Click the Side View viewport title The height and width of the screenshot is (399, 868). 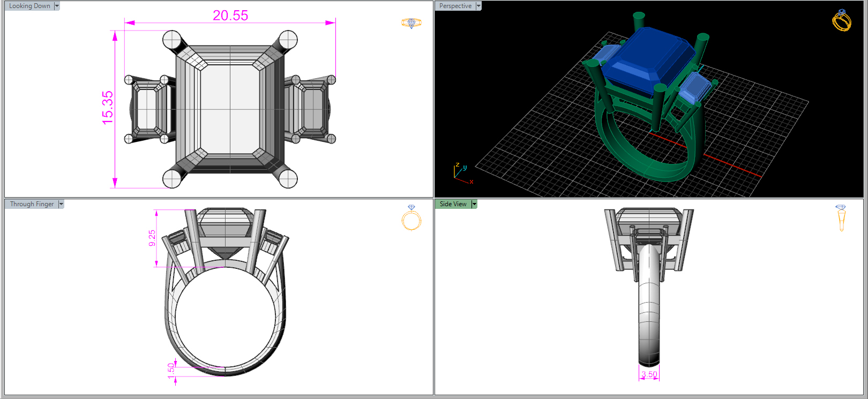click(x=453, y=204)
